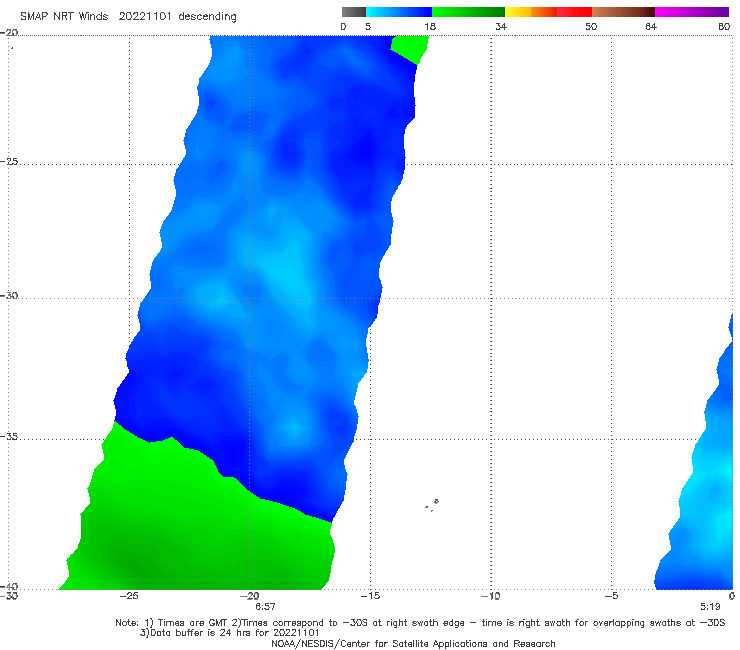Click the note line starting 'Note: 1) Times are GMT'
740x650 pixels.
(420, 623)
